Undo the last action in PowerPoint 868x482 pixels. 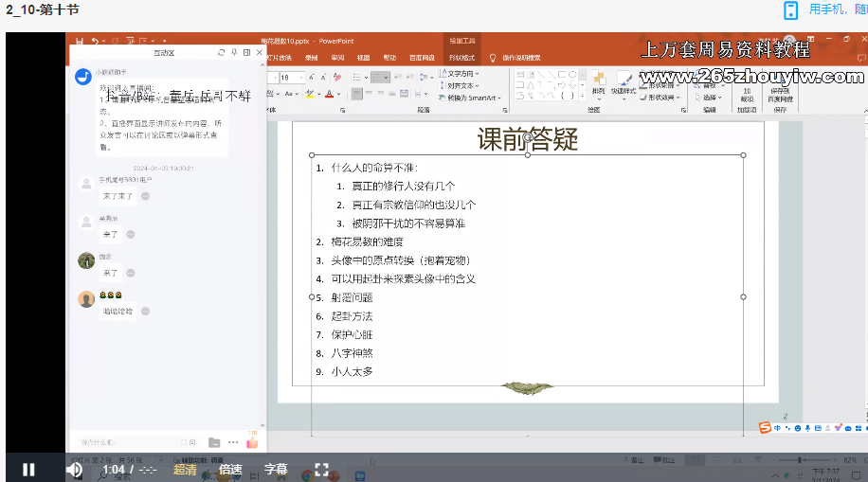95,41
